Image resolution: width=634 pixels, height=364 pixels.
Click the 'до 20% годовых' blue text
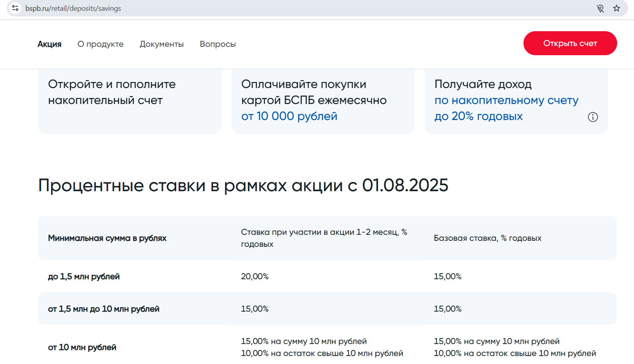click(x=479, y=116)
